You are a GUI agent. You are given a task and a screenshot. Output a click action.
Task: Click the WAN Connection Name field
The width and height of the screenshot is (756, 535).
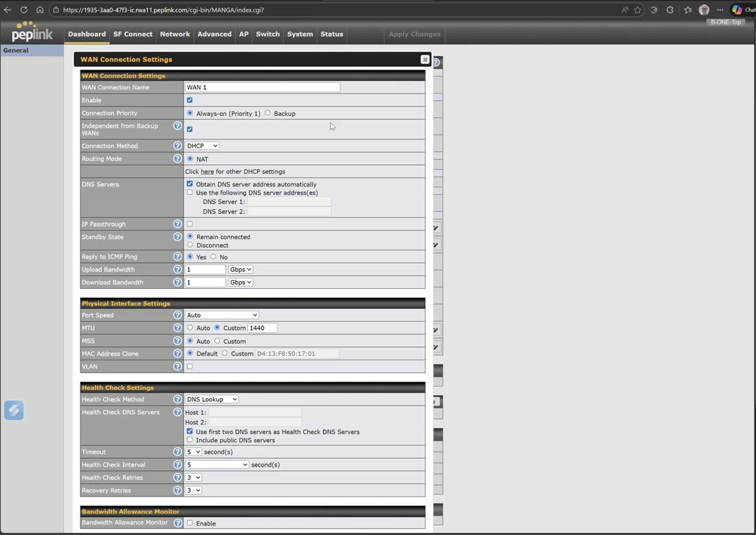(263, 87)
